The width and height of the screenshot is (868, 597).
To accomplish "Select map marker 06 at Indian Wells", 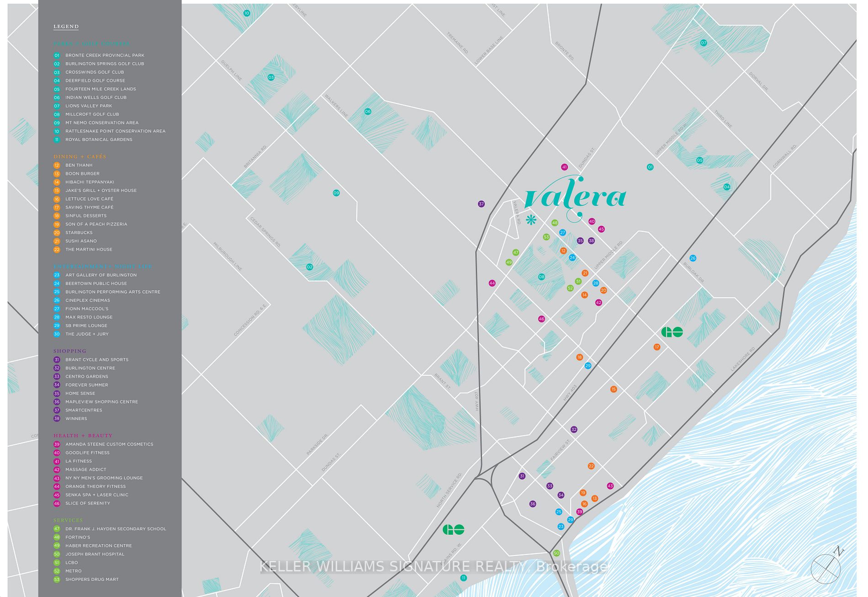I will click(368, 112).
